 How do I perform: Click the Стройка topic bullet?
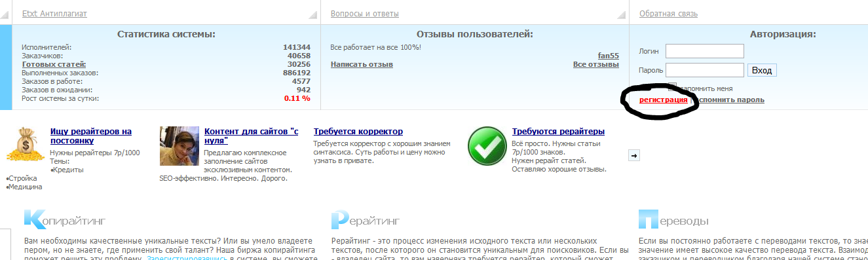pos(22,178)
